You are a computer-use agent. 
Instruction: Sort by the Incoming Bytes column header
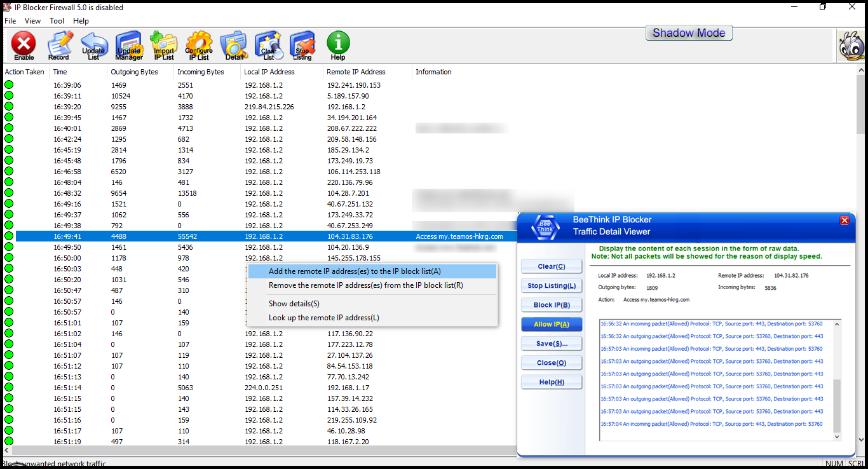coord(207,72)
